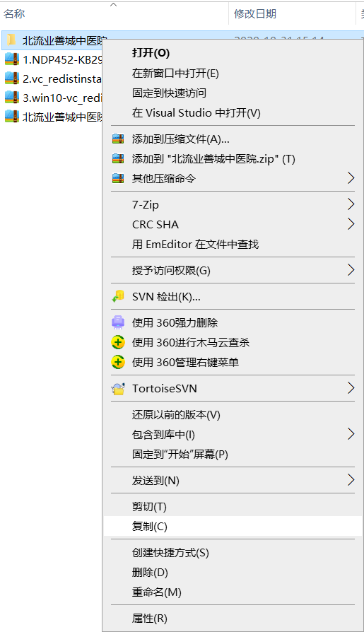Click the zip icon beside 添加到 "北流业善城中医院.zip"

click(x=118, y=159)
